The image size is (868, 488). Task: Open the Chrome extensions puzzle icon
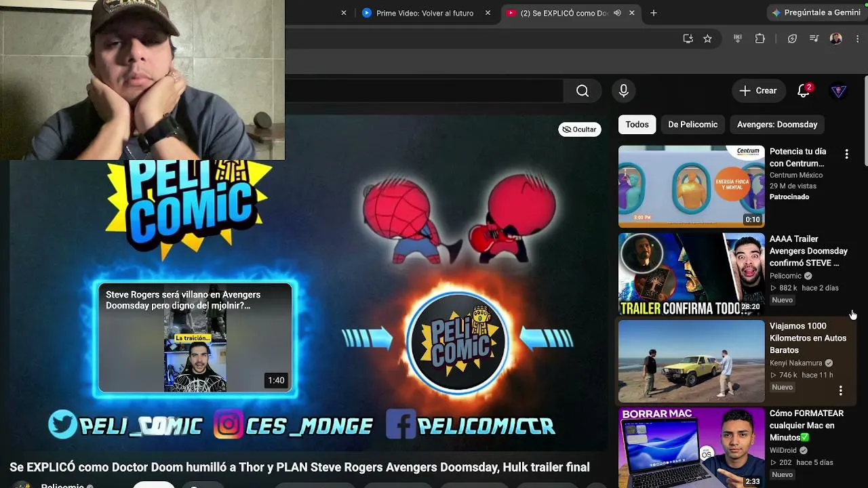[760, 39]
